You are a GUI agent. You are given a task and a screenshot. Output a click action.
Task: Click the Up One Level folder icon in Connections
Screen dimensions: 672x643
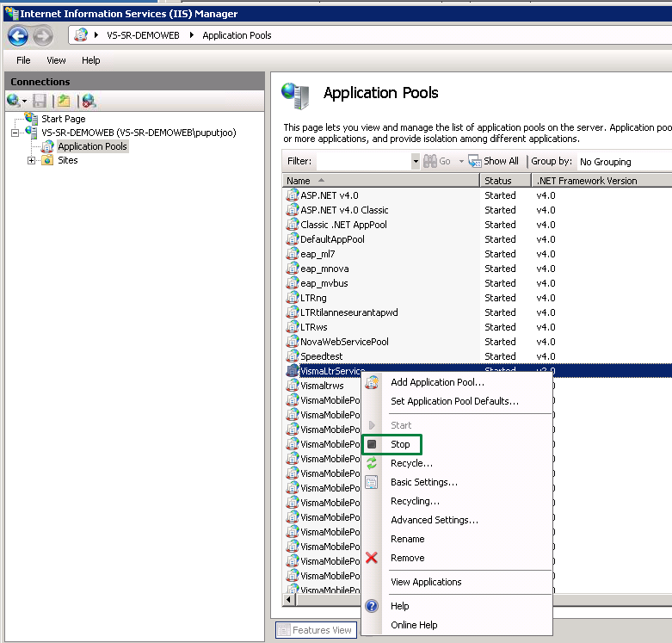pos(64,101)
